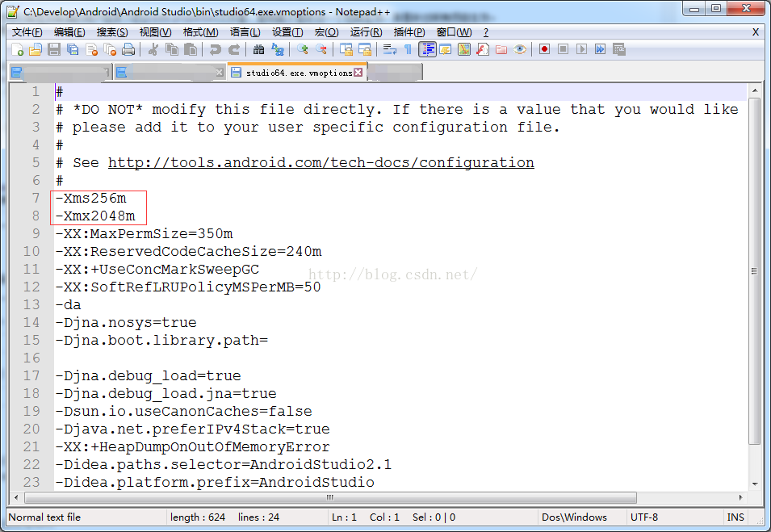Click the Open file folder icon
Screen dimensions: 771x532
[x=36, y=49]
